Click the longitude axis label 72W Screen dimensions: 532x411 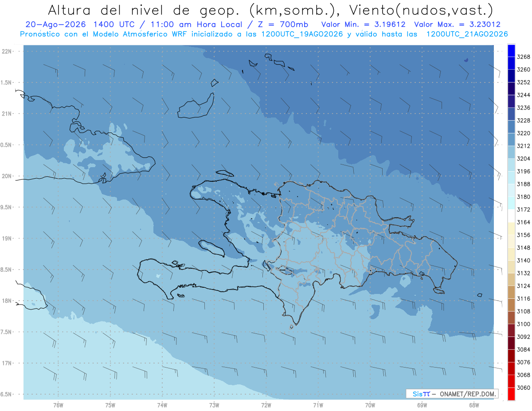pyautogui.click(x=266, y=405)
